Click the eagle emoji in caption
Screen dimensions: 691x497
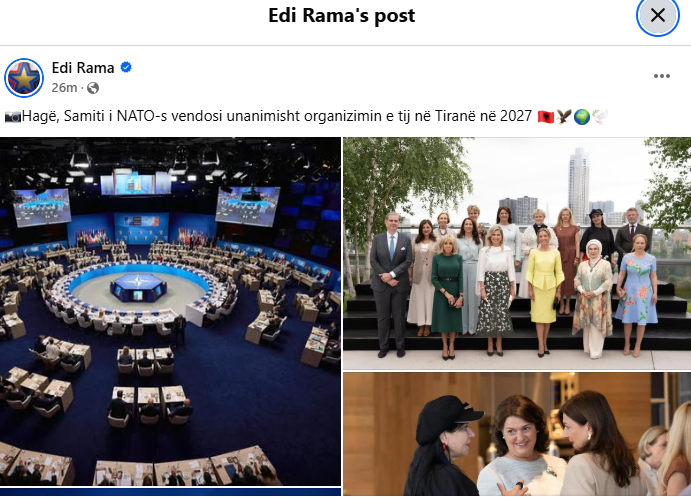click(564, 117)
